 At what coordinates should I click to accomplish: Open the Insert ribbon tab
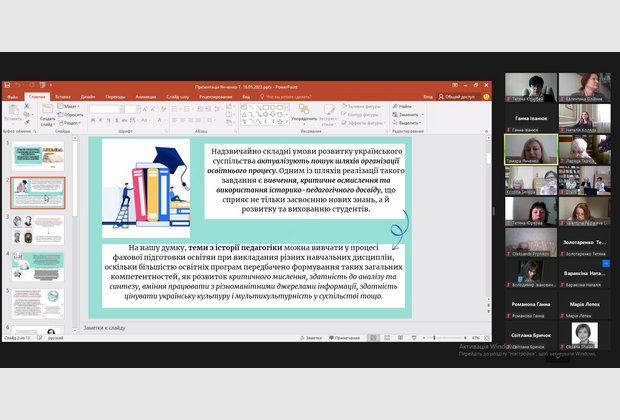(63, 97)
